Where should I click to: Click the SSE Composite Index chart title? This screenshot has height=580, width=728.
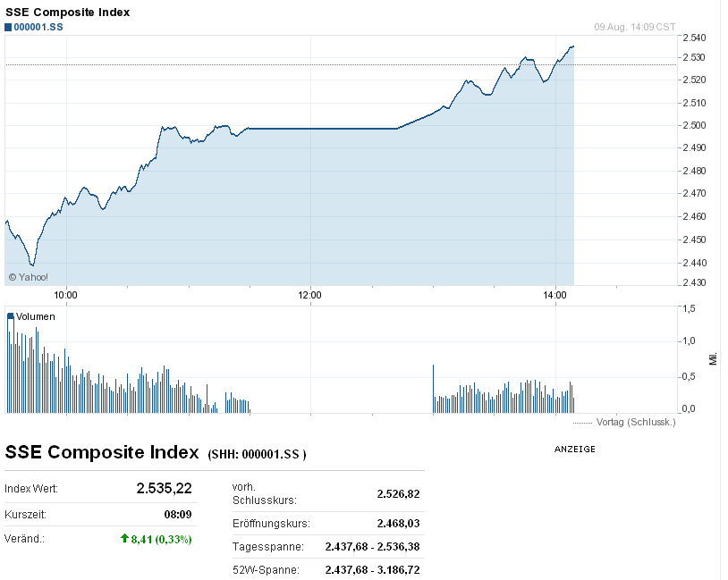(x=68, y=12)
